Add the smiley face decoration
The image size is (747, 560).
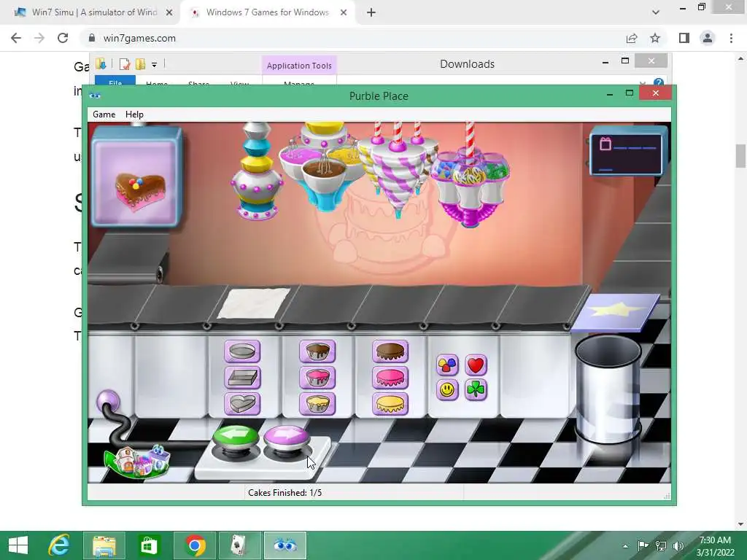pyautogui.click(x=447, y=390)
